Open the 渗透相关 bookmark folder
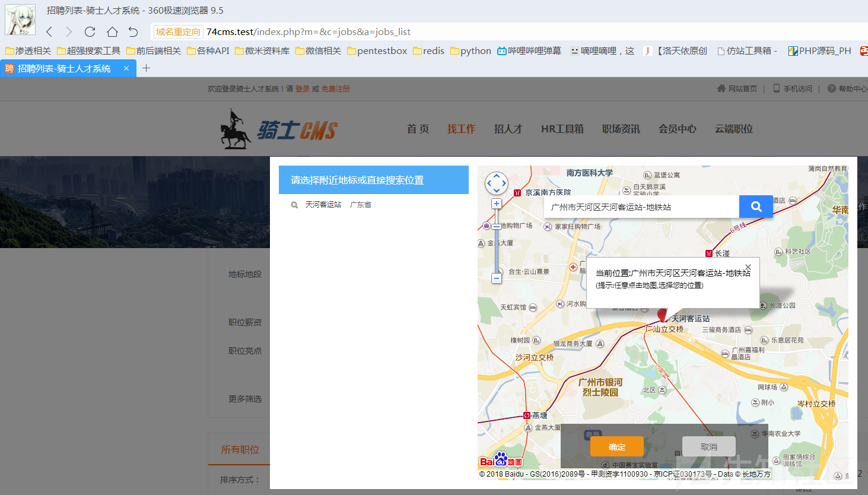 [28, 51]
